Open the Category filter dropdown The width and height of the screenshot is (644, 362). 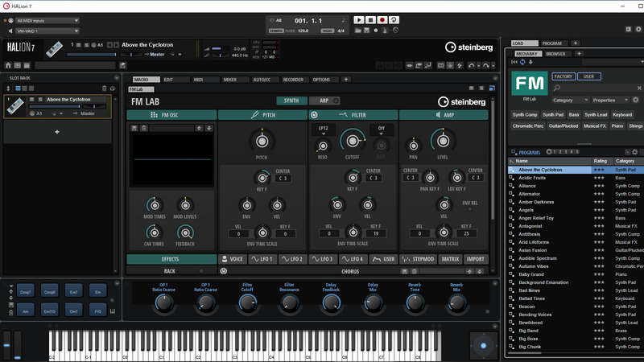[570, 100]
